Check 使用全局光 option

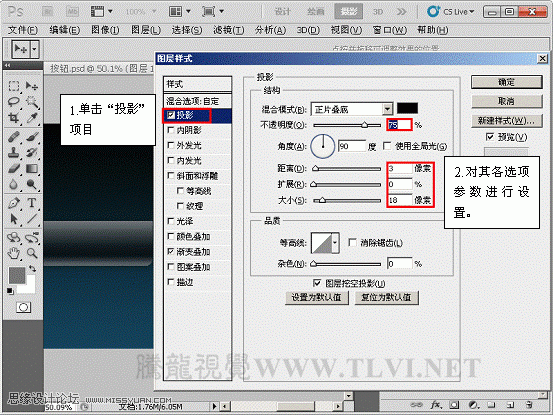[x=387, y=146]
